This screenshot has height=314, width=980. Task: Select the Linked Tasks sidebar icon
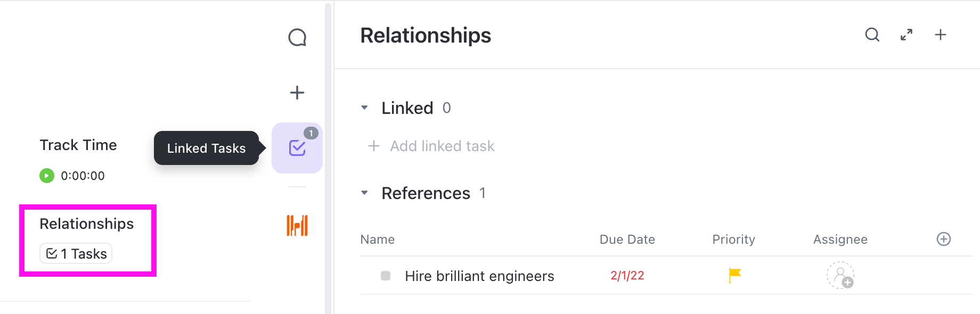[x=297, y=148]
